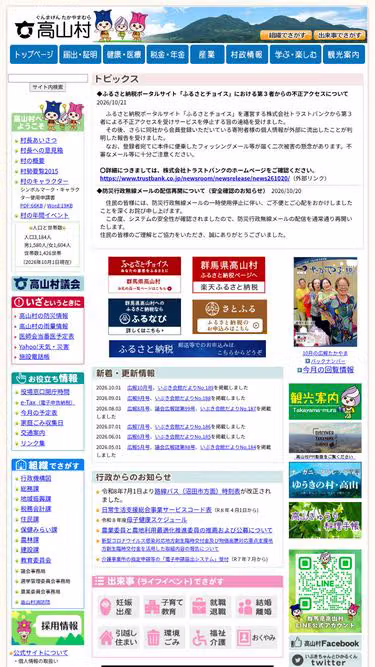Open the バックナンバー link
375x667 pixels.
coord(327,361)
